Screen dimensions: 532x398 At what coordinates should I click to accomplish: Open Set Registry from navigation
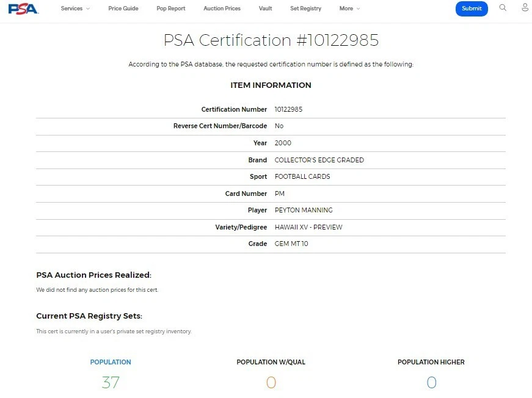pos(305,9)
